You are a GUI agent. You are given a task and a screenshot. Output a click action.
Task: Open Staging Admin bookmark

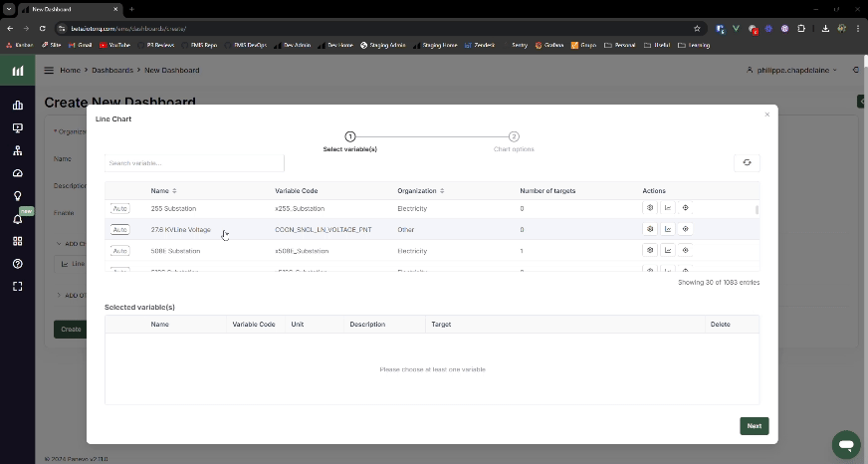tap(383, 46)
